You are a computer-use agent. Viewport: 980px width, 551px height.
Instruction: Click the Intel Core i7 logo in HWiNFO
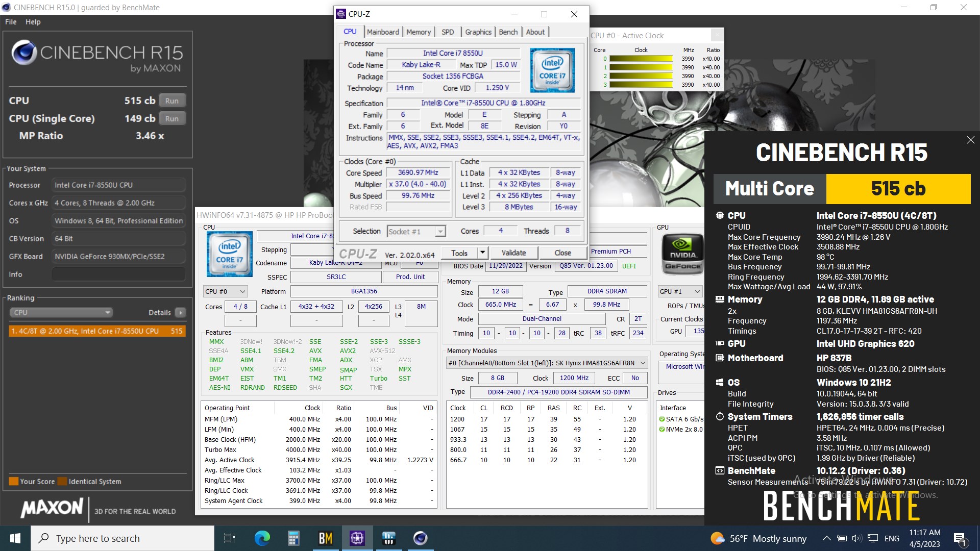(230, 254)
